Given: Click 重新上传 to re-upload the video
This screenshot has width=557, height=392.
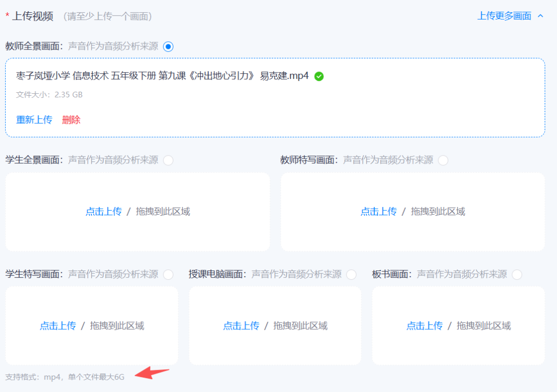Looking at the screenshot, I should 34,120.
